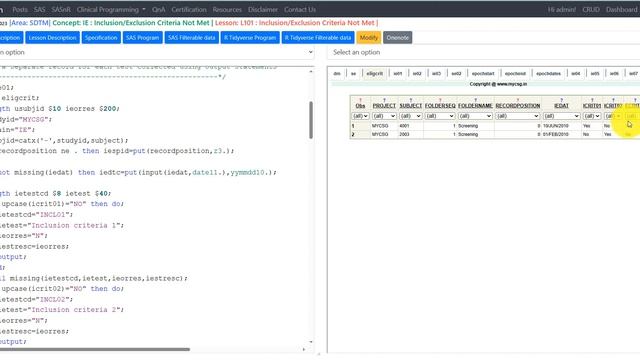Image resolution: width=640 pixels, height=360 pixels.
Task: Open the Obs column filter dropdown
Action: (x=360, y=116)
